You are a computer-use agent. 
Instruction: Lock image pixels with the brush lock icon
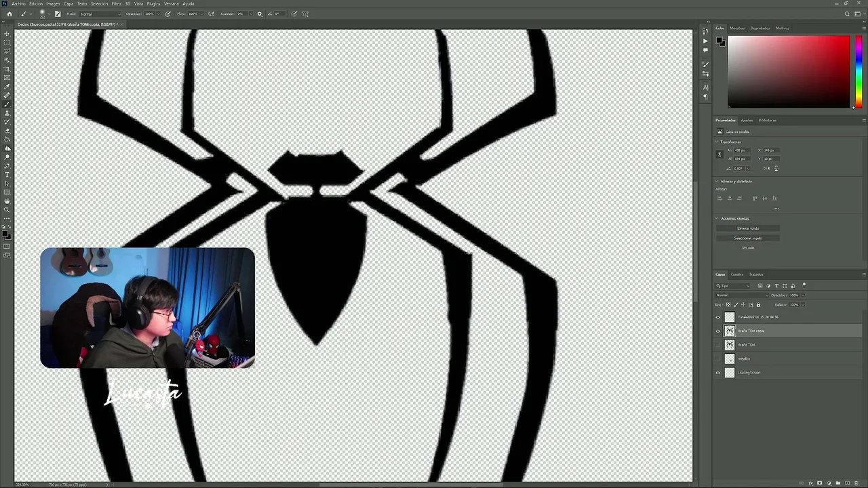736,304
